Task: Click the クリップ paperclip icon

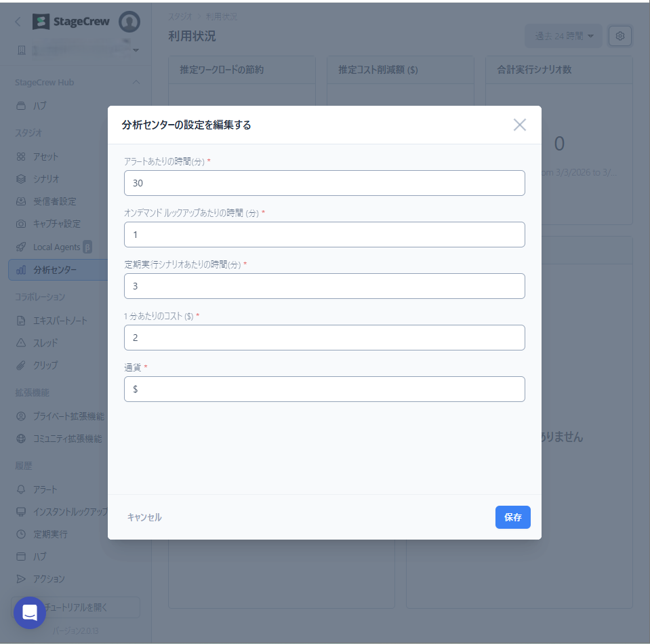Action: pos(21,365)
